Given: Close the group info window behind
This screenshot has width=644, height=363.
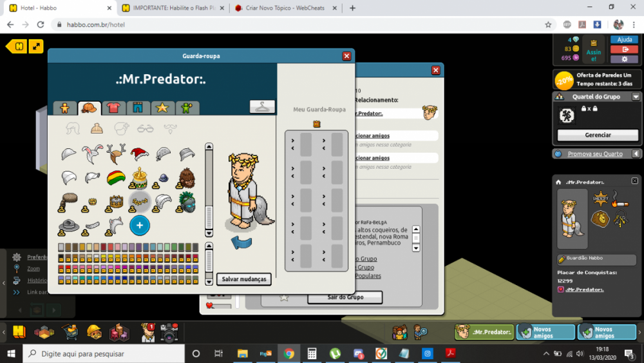Looking at the screenshot, I should 436,70.
